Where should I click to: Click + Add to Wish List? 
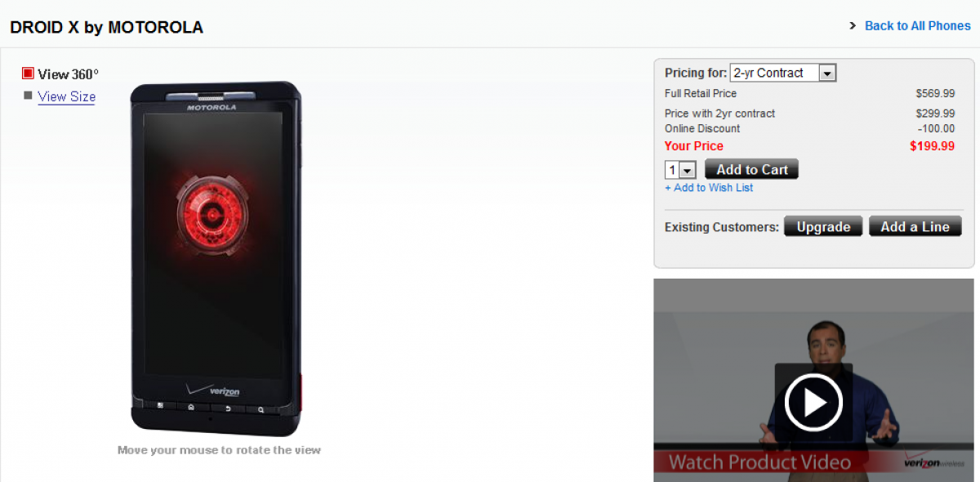(709, 188)
